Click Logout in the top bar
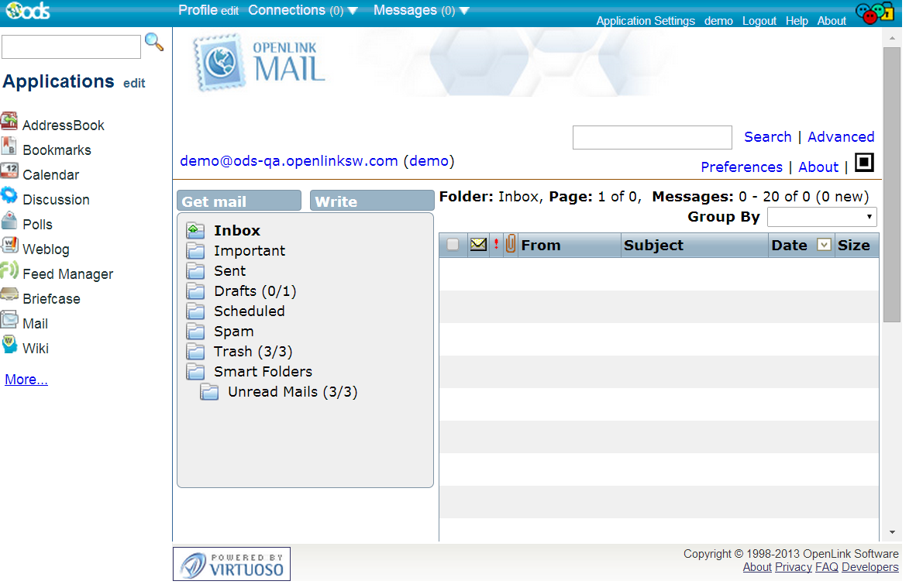This screenshot has height=588, width=916. tap(759, 21)
